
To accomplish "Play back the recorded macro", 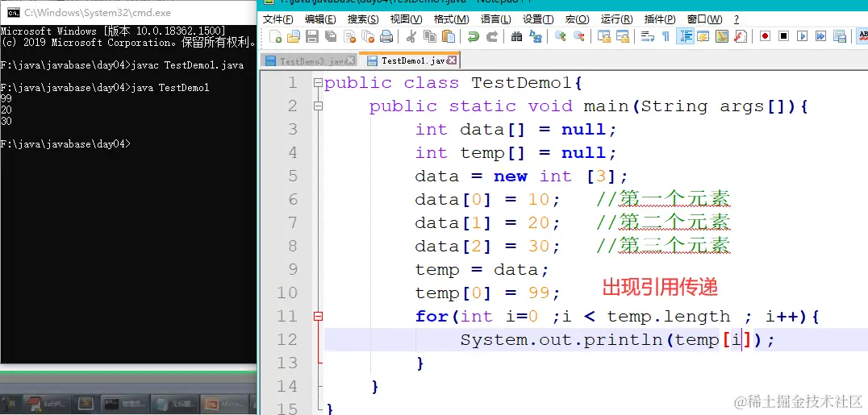I will (x=803, y=36).
